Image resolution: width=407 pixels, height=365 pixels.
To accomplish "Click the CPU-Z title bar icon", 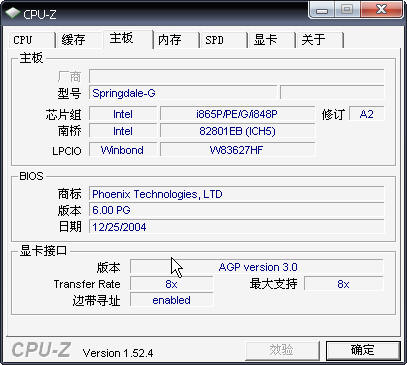I will 12,13.
